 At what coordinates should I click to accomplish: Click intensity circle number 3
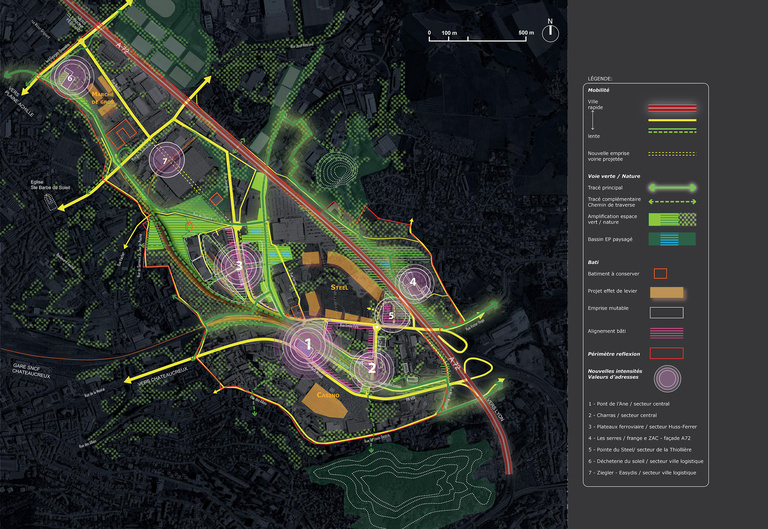click(238, 266)
